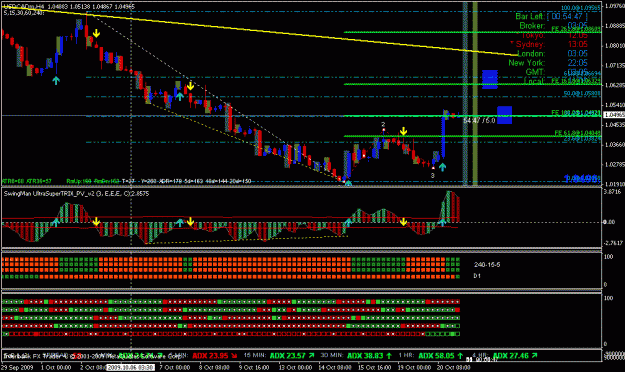Select the lower blue rectangle on FE 100.0 line
The width and height of the screenshot is (625, 372).
pos(505,115)
